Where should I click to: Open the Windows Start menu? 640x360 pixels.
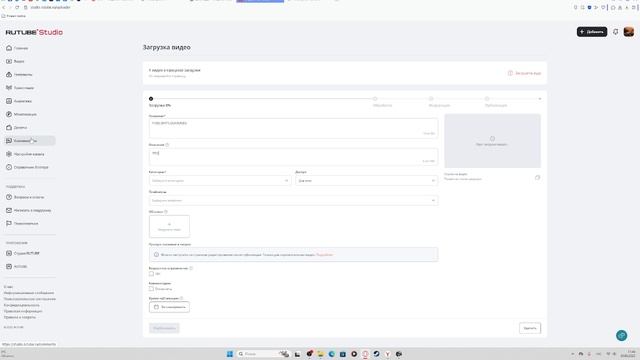tap(230, 354)
